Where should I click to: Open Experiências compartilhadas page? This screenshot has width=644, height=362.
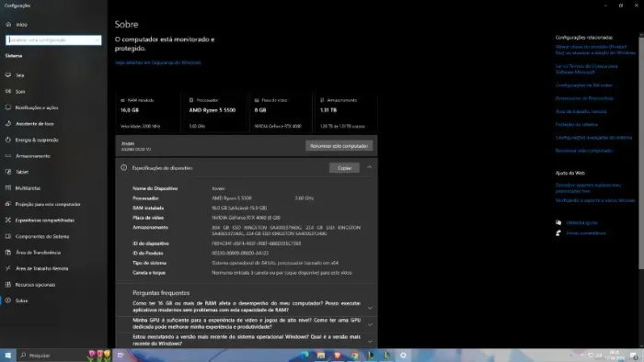40,221
